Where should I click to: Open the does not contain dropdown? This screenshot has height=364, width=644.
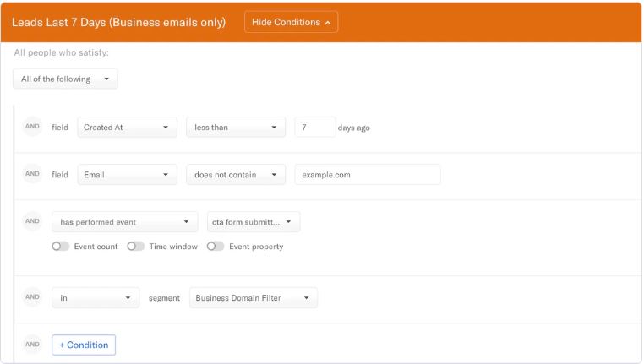pyautogui.click(x=236, y=175)
